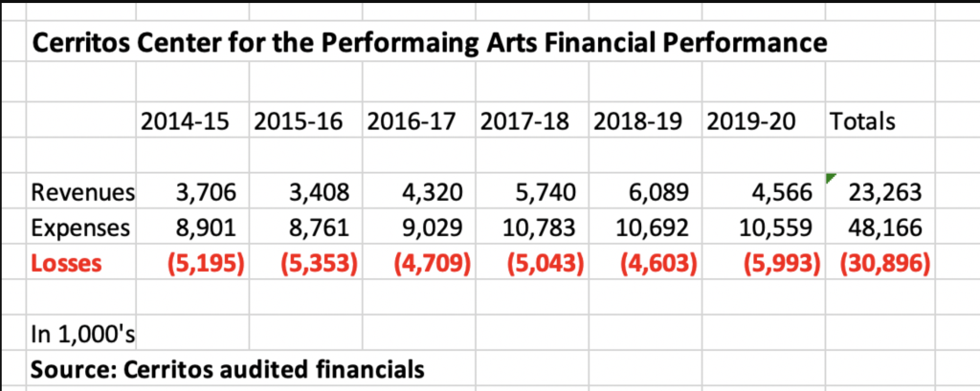Screen dimensions: 980x391
Task: Select the Expenses row label
Action: pos(81,228)
